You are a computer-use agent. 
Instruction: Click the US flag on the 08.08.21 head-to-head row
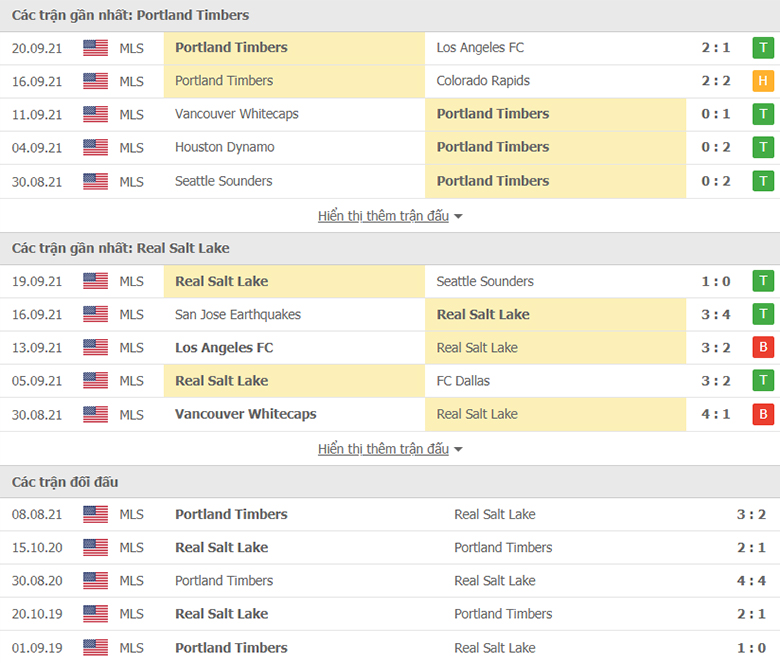coord(96,514)
